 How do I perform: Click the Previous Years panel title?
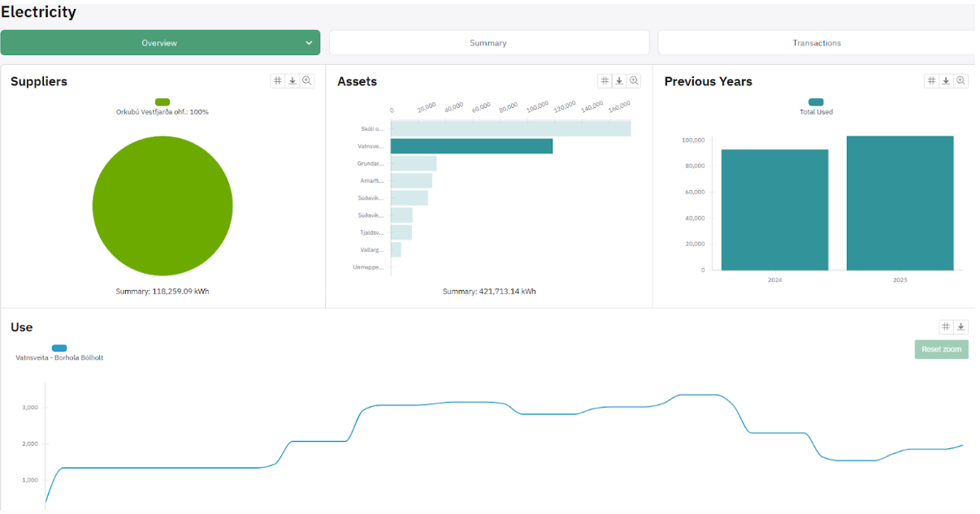[x=709, y=81]
